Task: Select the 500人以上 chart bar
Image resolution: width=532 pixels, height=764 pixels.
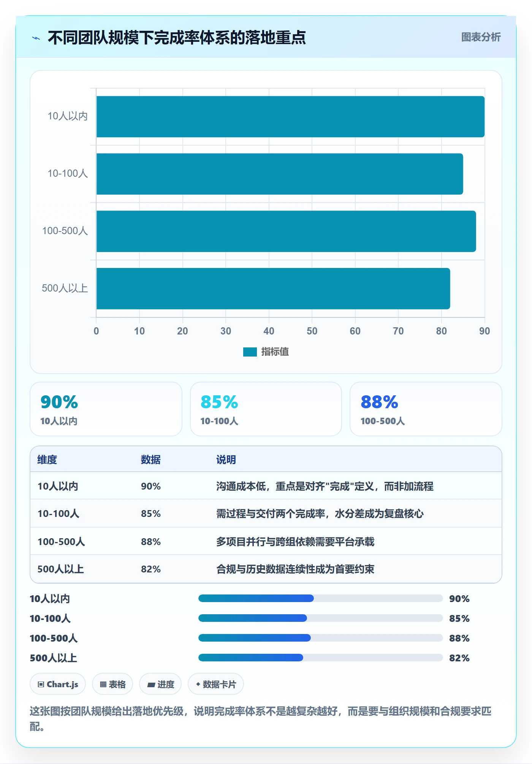Action: coord(273,288)
